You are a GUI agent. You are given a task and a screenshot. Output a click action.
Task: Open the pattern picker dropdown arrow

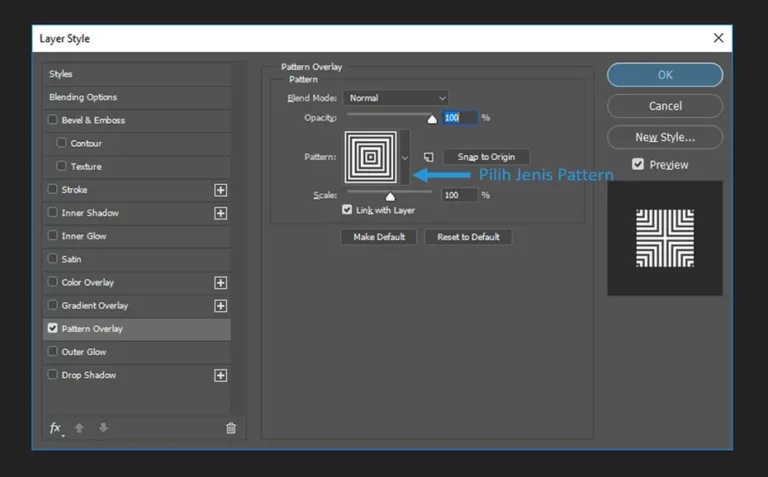tap(405, 157)
